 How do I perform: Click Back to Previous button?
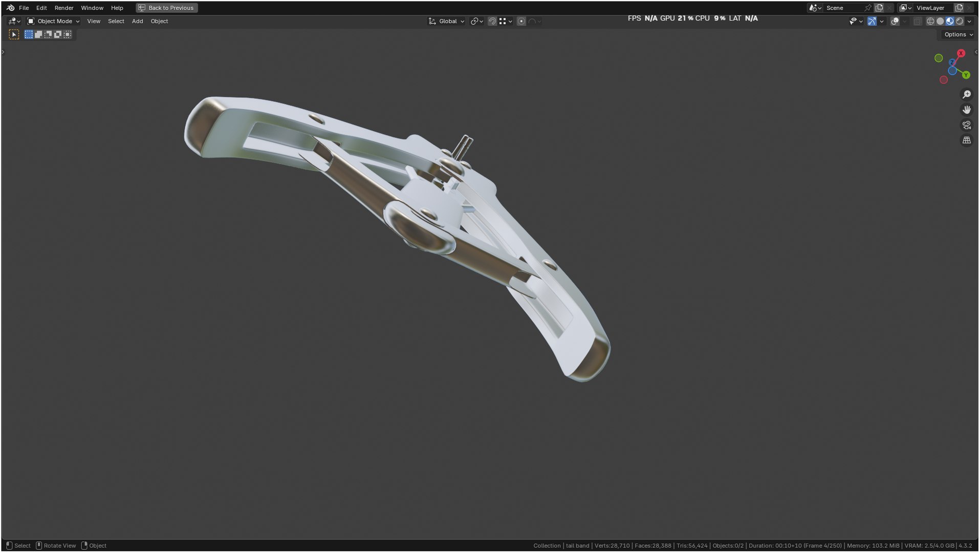pos(167,8)
